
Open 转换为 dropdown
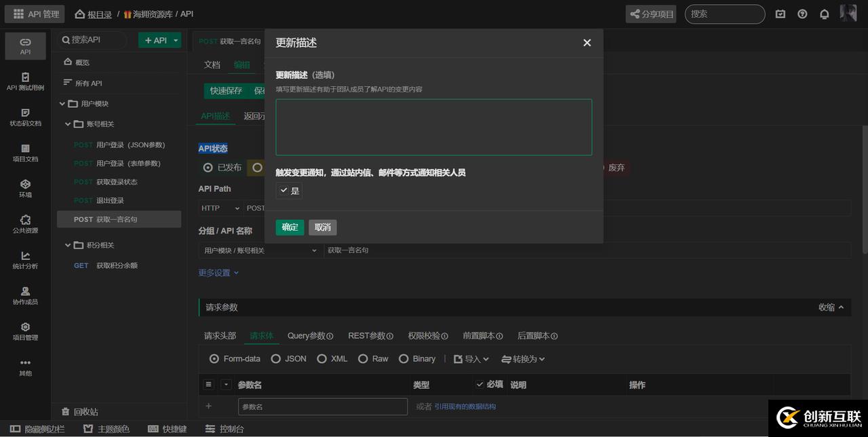coord(523,359)
